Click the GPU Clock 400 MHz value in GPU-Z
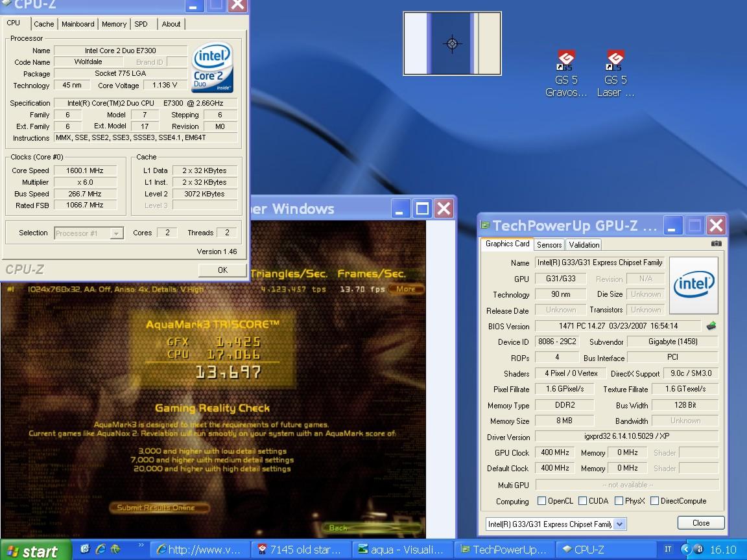Viewport: 747px width, 560px height. 555,452
